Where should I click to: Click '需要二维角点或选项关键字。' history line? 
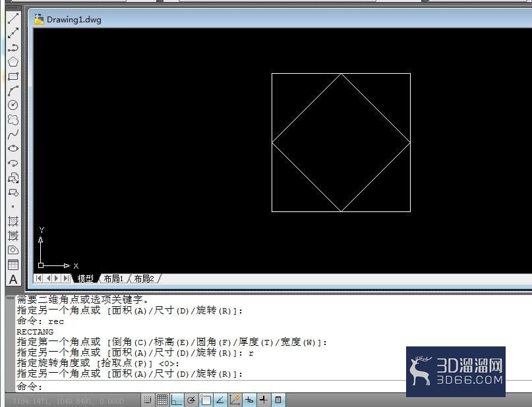coord(83,300)
